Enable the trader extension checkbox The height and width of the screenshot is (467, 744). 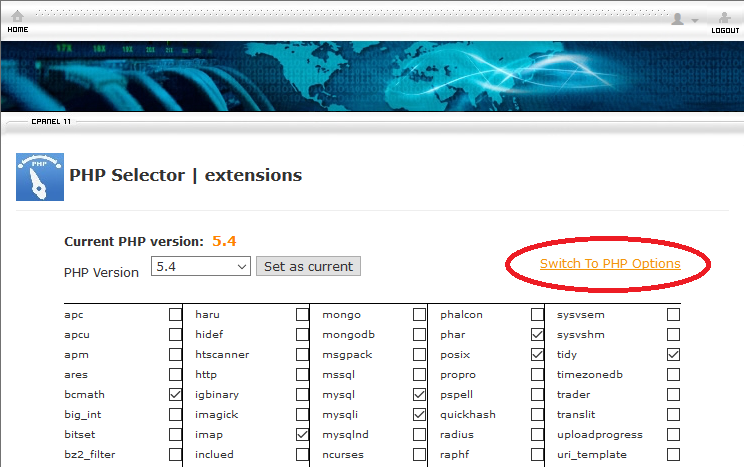(x=673, y=394)
